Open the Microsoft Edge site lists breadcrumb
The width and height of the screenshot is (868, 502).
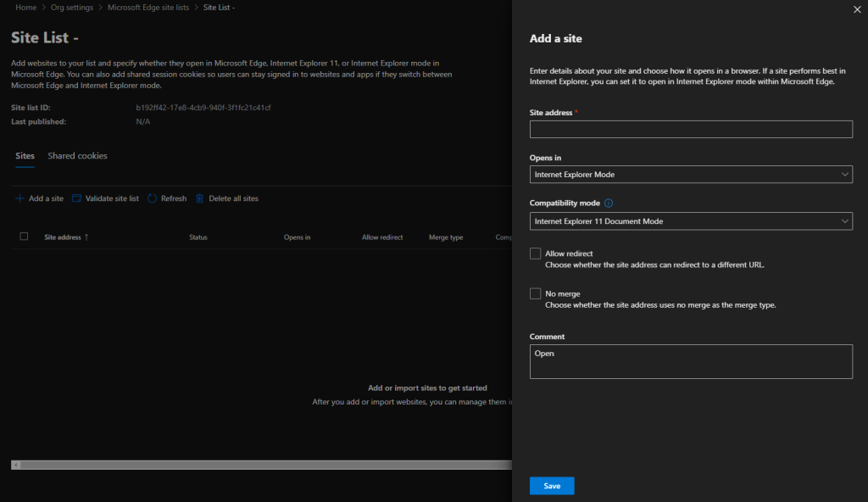[148, 7]
